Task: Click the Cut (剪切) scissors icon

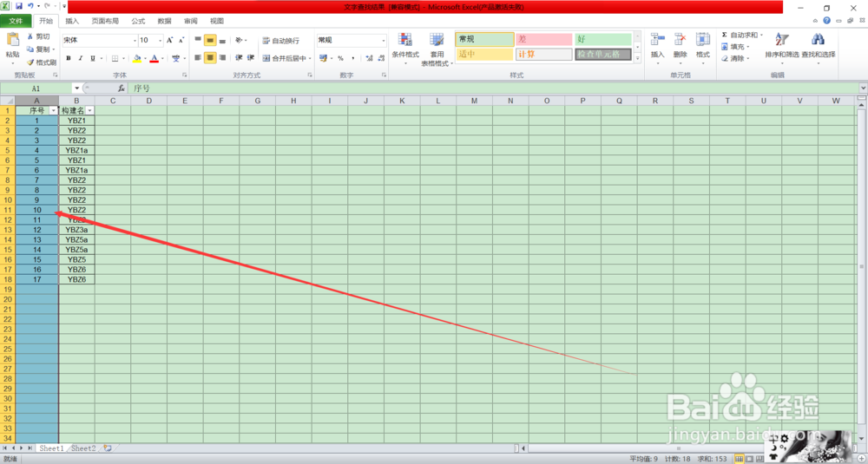Action: (30, 36)
